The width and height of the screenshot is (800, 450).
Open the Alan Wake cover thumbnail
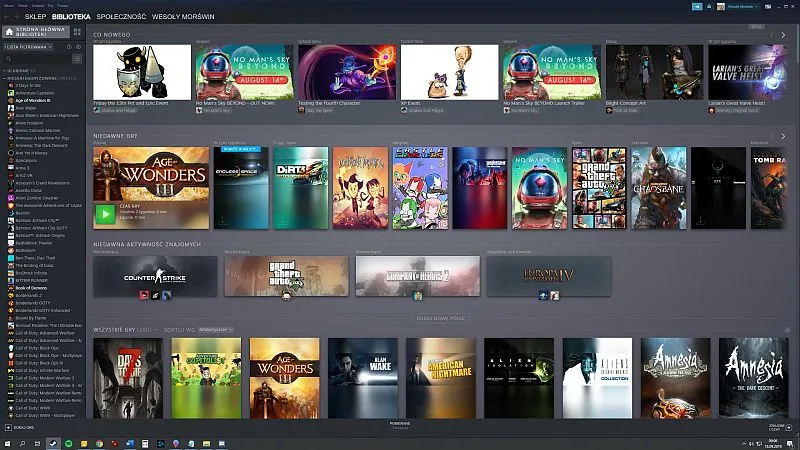tap(362, 378)
